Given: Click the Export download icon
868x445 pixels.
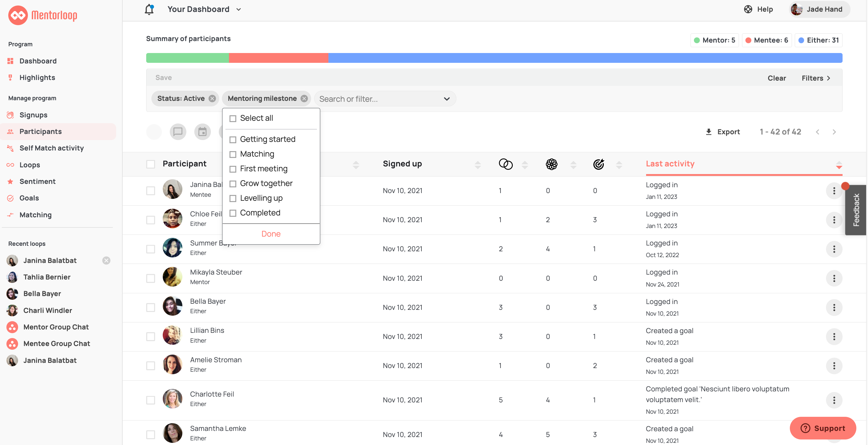Looking at the screenshot, I should (x=708, y=132).
